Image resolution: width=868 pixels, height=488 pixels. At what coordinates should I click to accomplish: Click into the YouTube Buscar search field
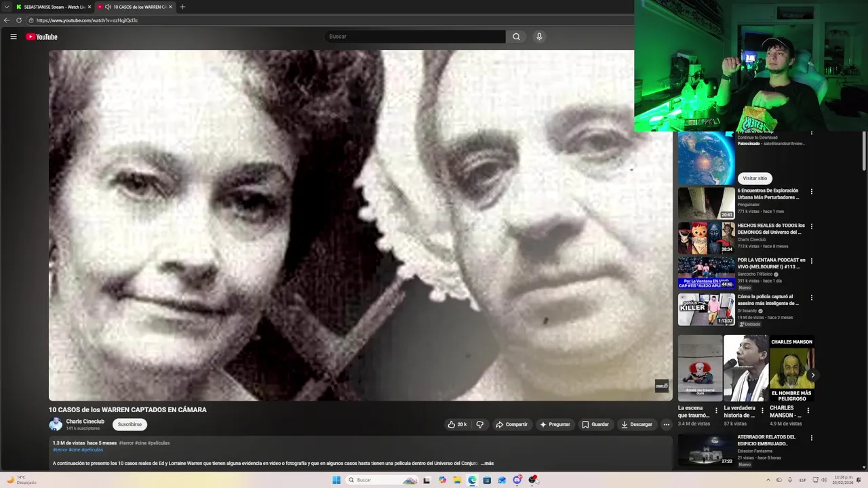[x=415, y=37]
